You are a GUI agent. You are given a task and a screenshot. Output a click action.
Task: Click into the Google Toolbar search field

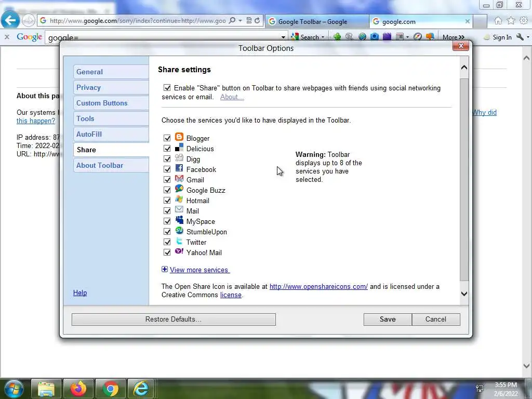[163, 37]
